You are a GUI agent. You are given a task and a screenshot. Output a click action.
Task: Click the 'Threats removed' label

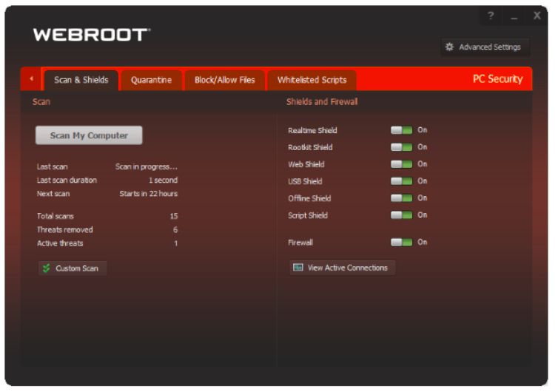point(65,230)
